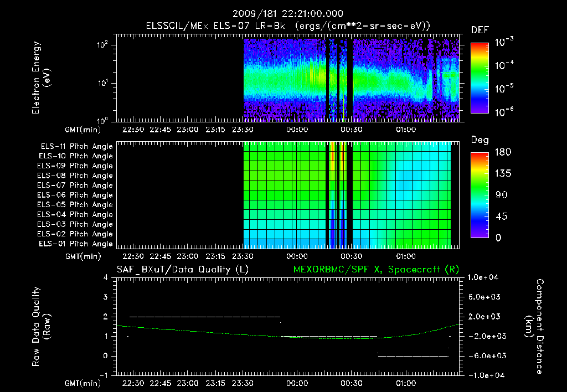Image resolution: width=567 pixels, height=392 pixels.
Task: Click GMT(min) label under the pitch angle plot
Action: click(x=83, y=256)
